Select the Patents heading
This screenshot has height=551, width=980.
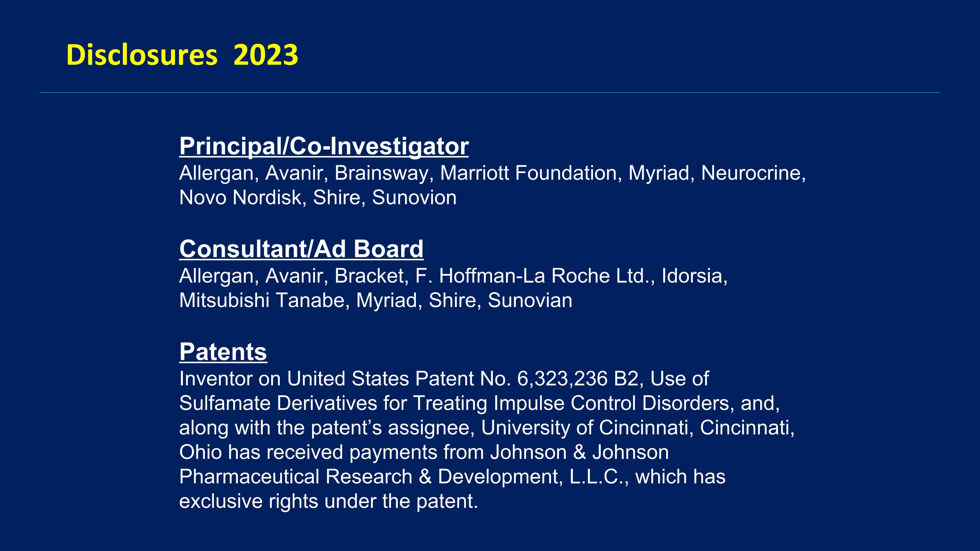pyautogui.click(x=223, y=352)
